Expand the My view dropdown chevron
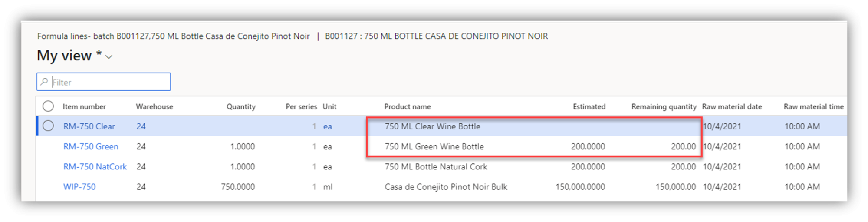 109,57
